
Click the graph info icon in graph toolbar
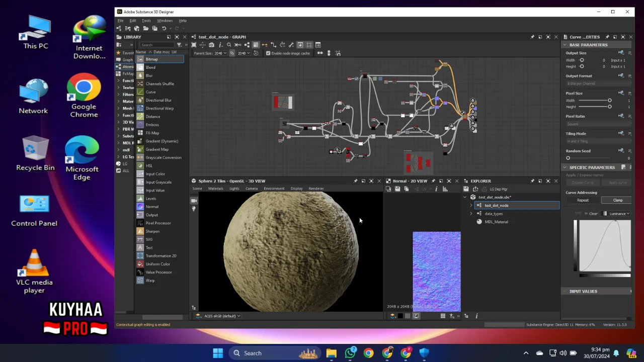pyautogui.click(x=220, y=45)
